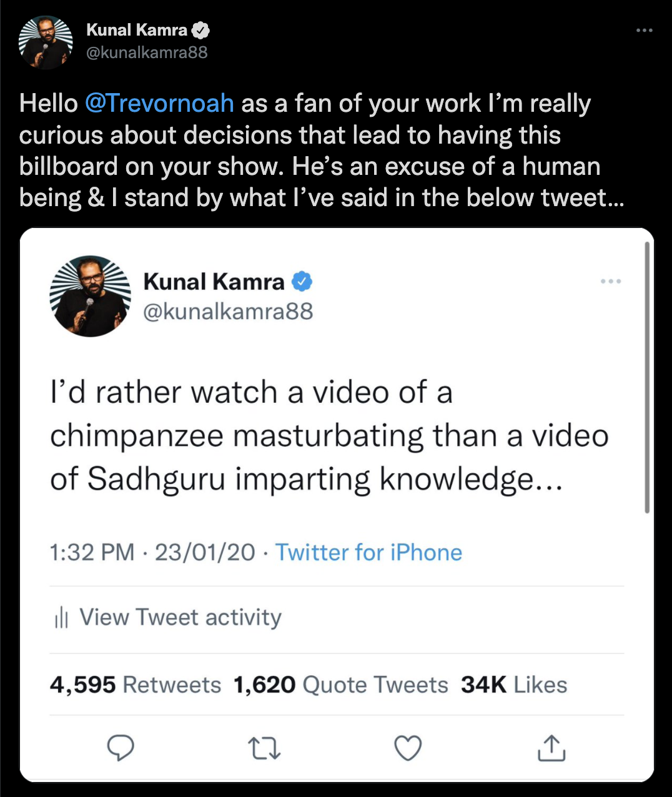
Task: Click the share upload icon
Action: tap(551, 748)
